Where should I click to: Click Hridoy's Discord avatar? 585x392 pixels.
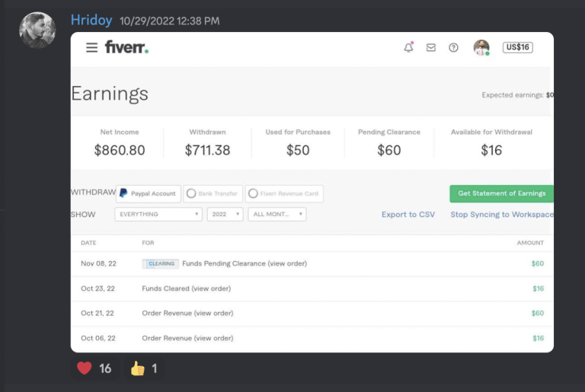pos(37,30)
